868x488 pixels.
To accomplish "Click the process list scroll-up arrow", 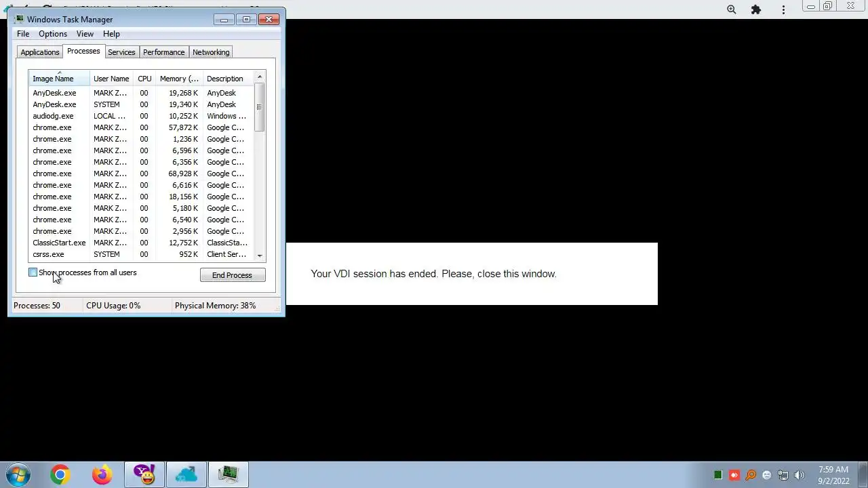I will coord(259,77).
